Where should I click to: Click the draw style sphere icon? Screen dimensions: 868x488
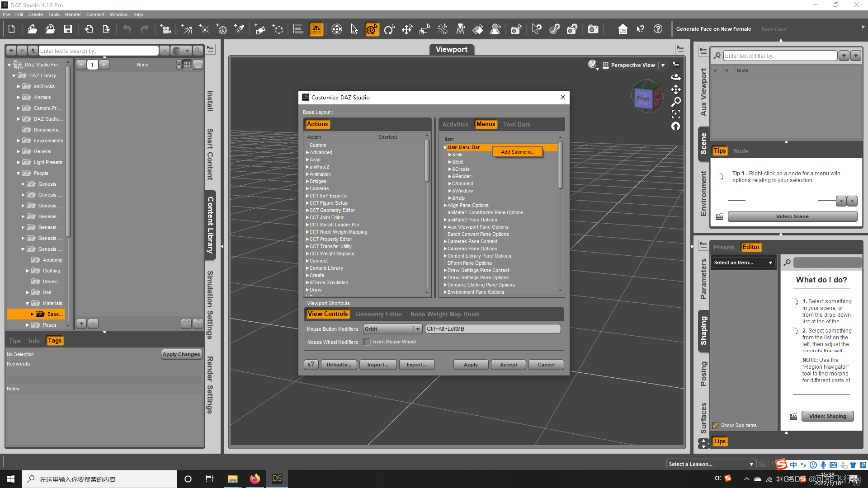point(592,65)
